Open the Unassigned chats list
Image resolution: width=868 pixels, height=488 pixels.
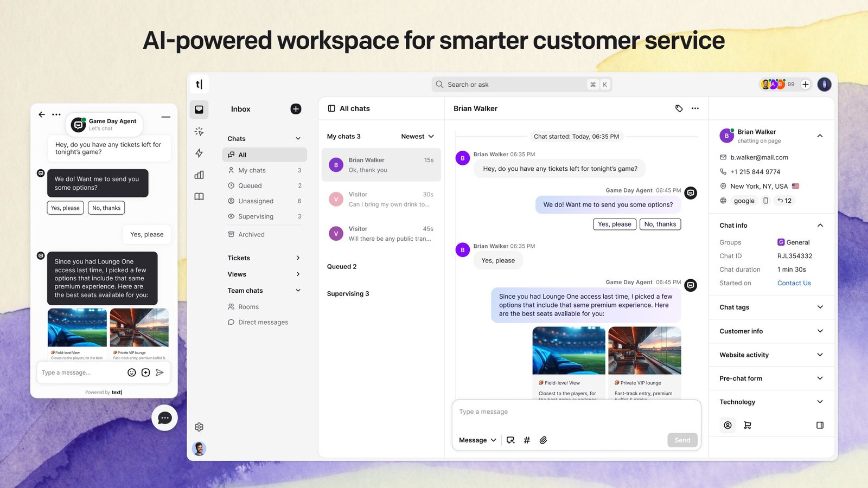coord(256,201)
